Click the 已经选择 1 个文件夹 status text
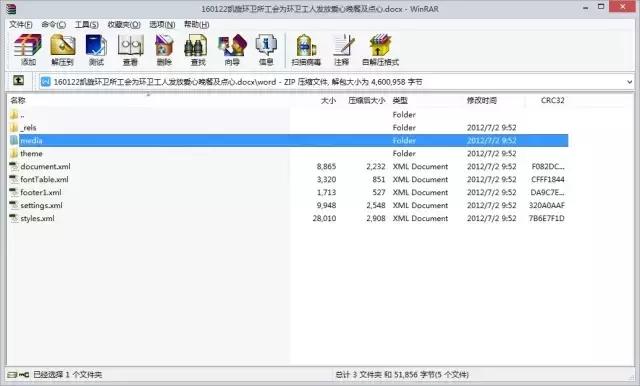Image resolution: width=640 pixels, height=386 pixels. (68, 374)
